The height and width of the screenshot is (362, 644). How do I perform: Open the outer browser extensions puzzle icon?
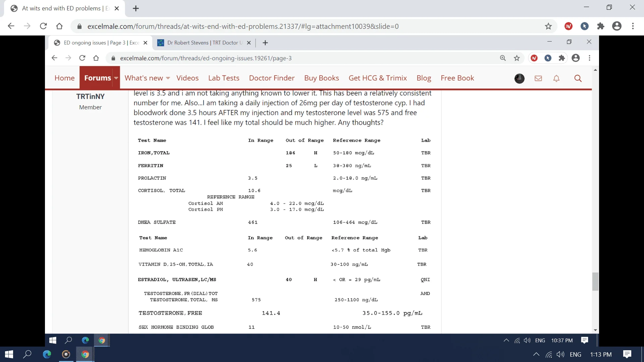(601, 26)
